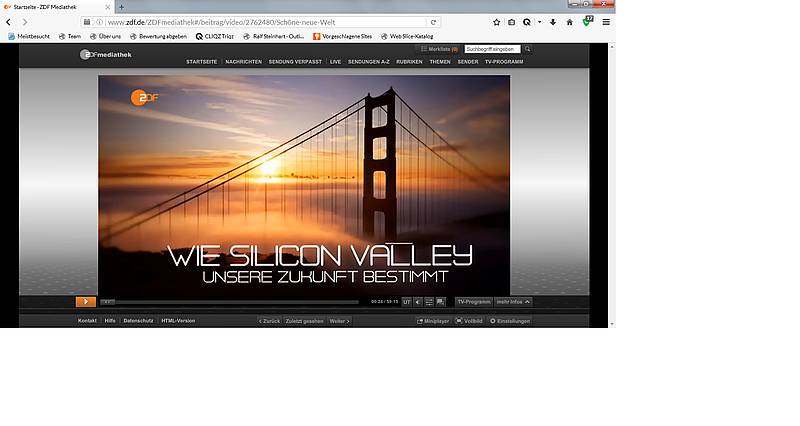Viewport: 800px width, 426px height.
Task: Toggle UT subtitles in the player
Action: [x=407, y=302]
